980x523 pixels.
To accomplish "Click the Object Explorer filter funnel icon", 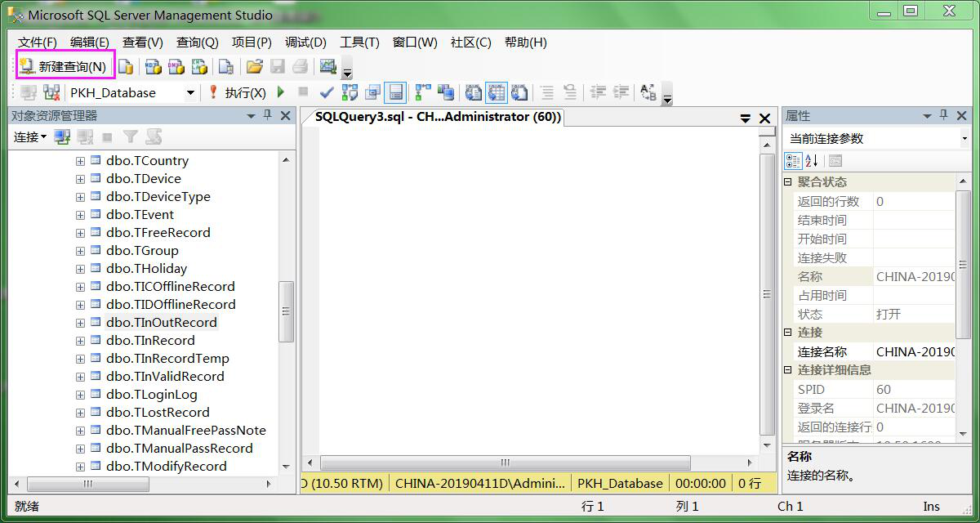I will [x=131, y=137].
